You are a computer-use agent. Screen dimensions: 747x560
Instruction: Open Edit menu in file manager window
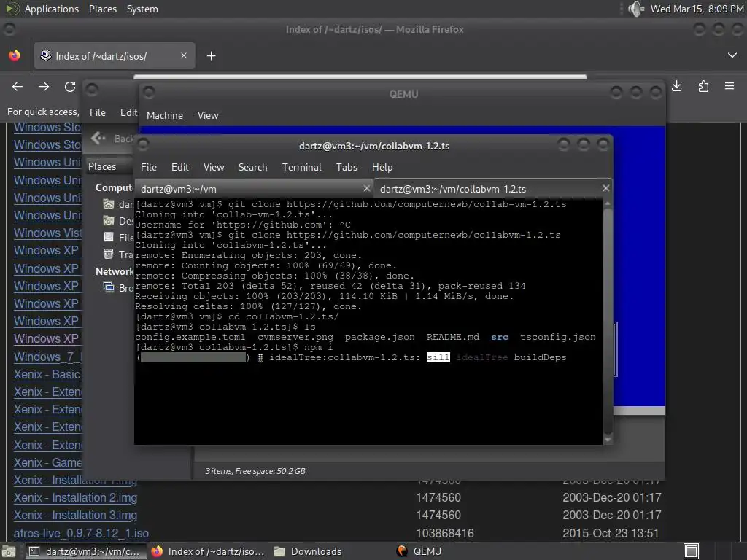(128, 112)
